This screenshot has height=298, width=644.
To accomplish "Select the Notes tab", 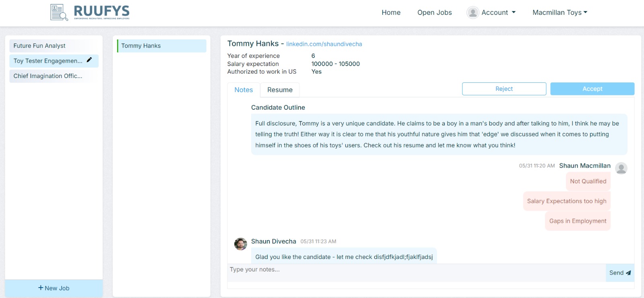I will [244, 90].
